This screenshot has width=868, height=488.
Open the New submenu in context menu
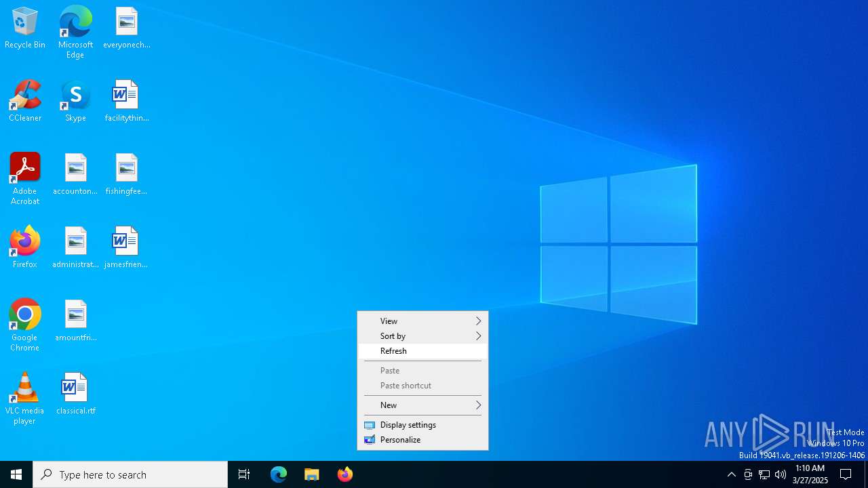pyautogui.click(x=422, y=405)
